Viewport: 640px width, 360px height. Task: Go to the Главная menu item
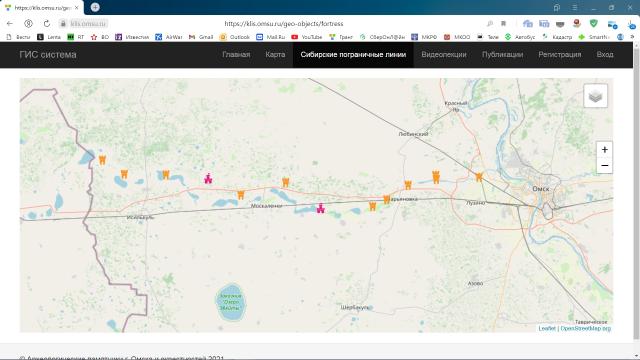click(x=236, y=55)
